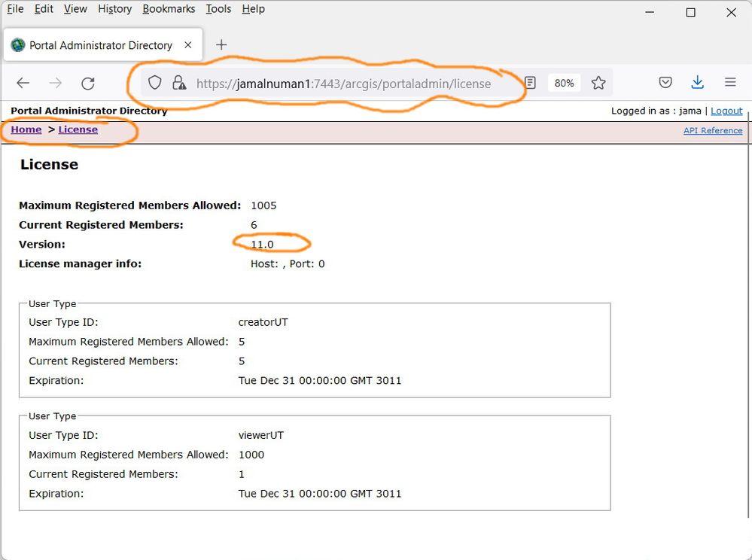Open the Tools menu
The height and width of the screenshot is (560, 752).
(218, 9)
